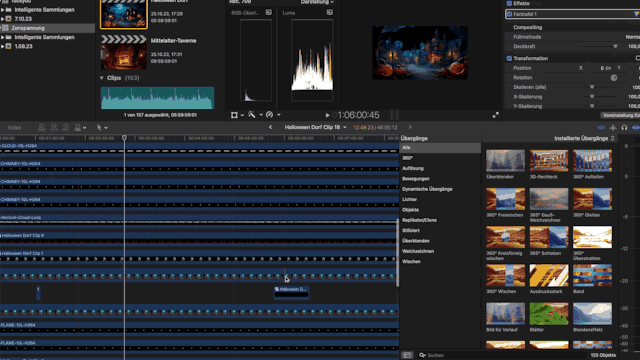Toggle skimming in the timeline

click(601, 128)
